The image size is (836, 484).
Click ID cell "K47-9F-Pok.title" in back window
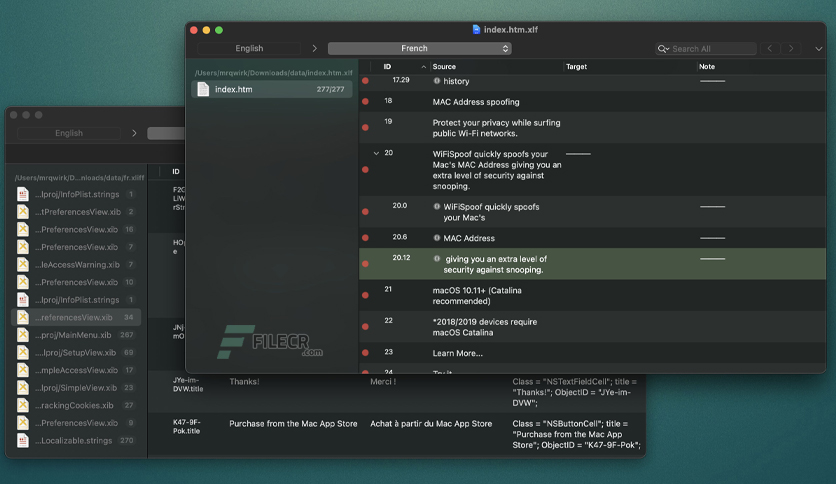[x=187, y=426]
